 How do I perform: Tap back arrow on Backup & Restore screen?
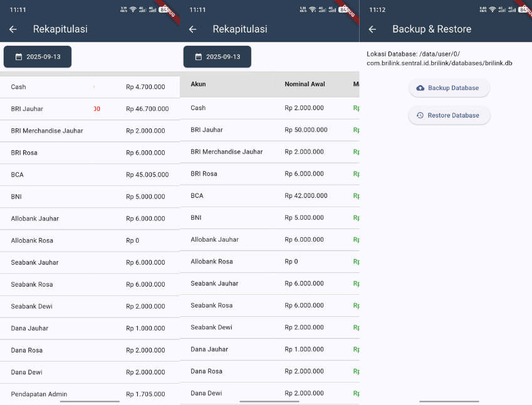pos(372,29)
